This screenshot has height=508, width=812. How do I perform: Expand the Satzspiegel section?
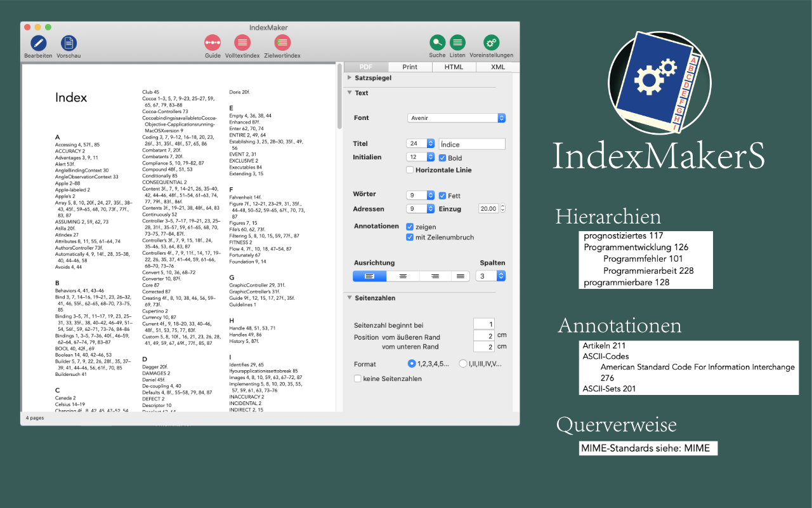point(351,77)
